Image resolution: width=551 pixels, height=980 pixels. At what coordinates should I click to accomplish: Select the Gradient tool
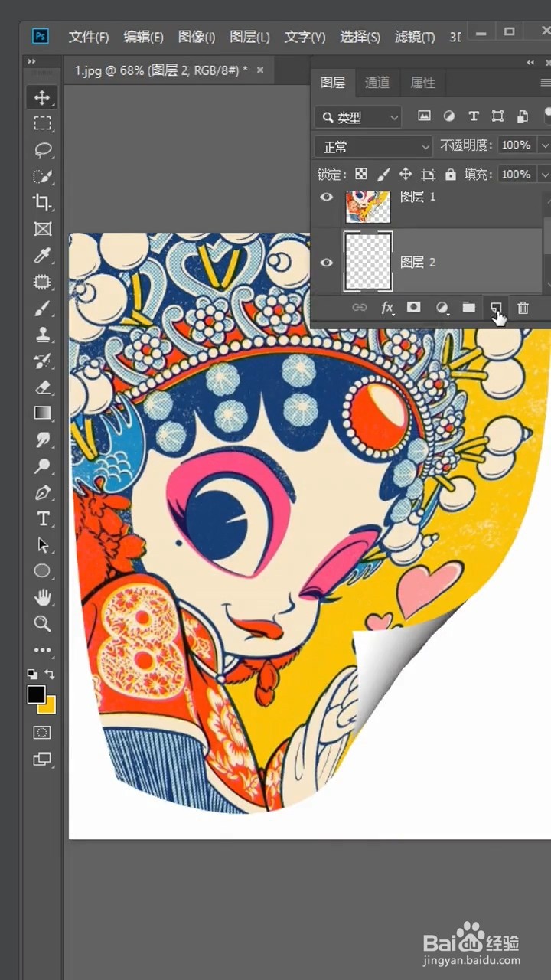click(42, 413)
